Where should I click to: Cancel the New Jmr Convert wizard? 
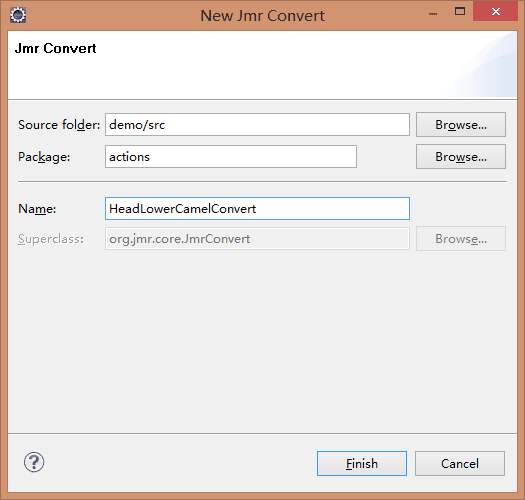[x=460, y=463]
